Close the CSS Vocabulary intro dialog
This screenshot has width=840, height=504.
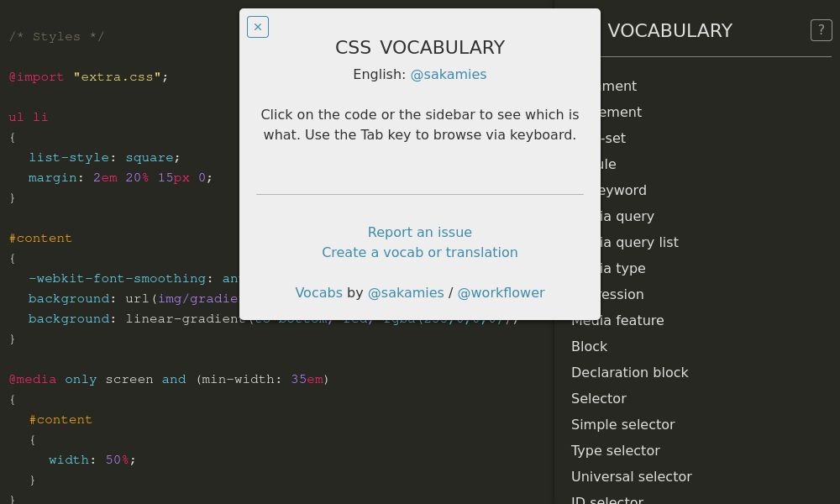[x=258, y=27]
